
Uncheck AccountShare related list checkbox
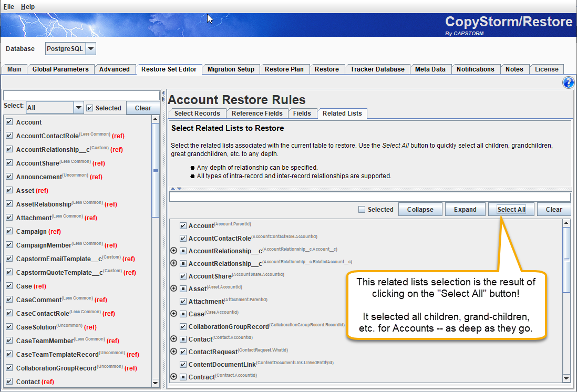tap(183, 276)
